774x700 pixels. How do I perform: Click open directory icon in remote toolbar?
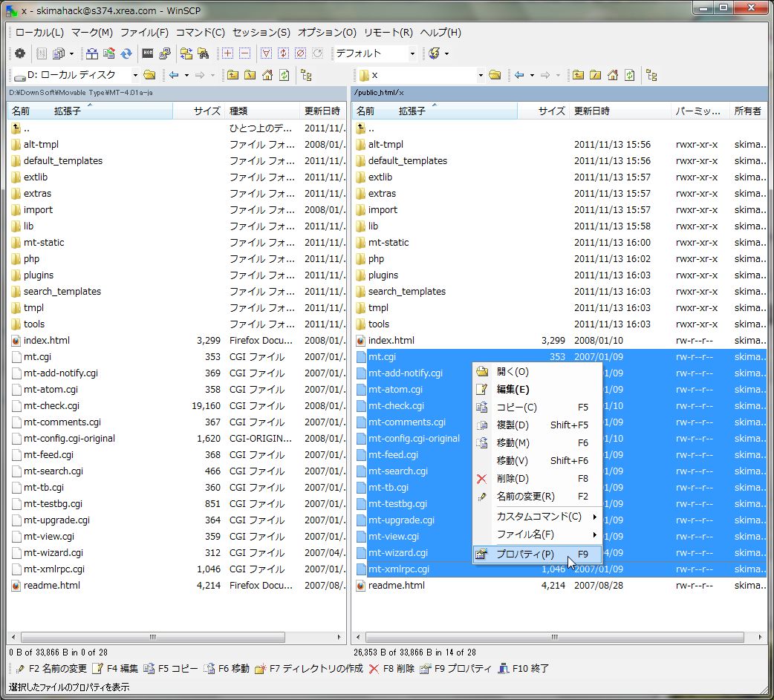pos(495,75)
